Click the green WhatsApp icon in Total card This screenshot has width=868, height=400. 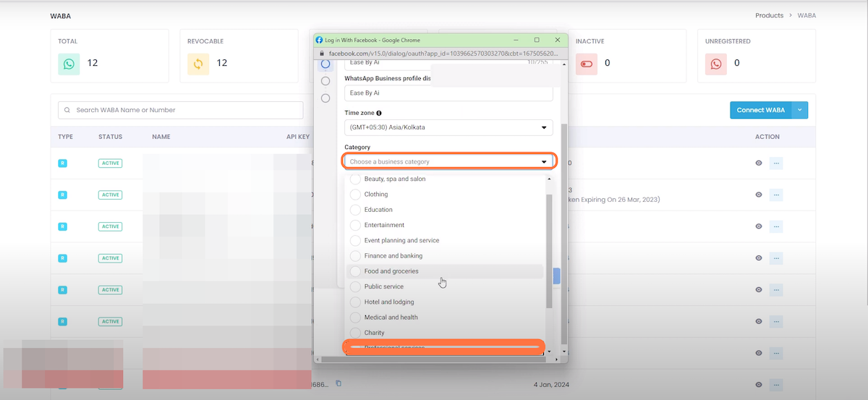[69, 64]
